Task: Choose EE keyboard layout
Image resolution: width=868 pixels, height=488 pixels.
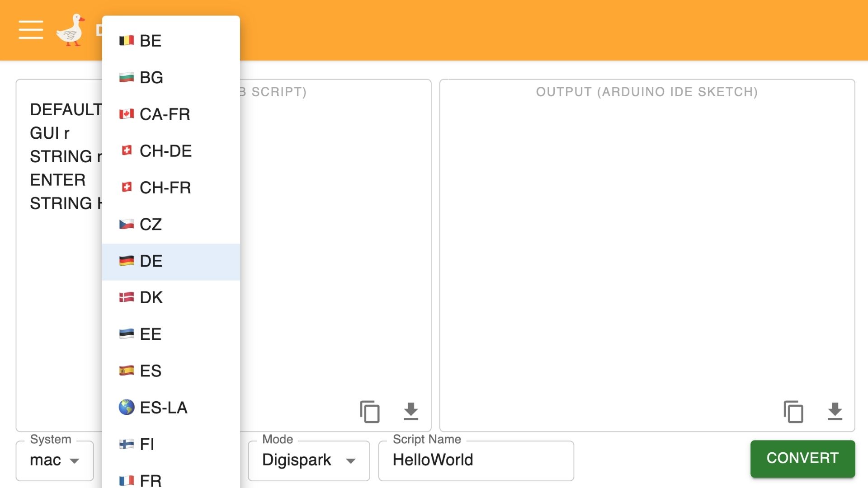Action: click(171, 334)
